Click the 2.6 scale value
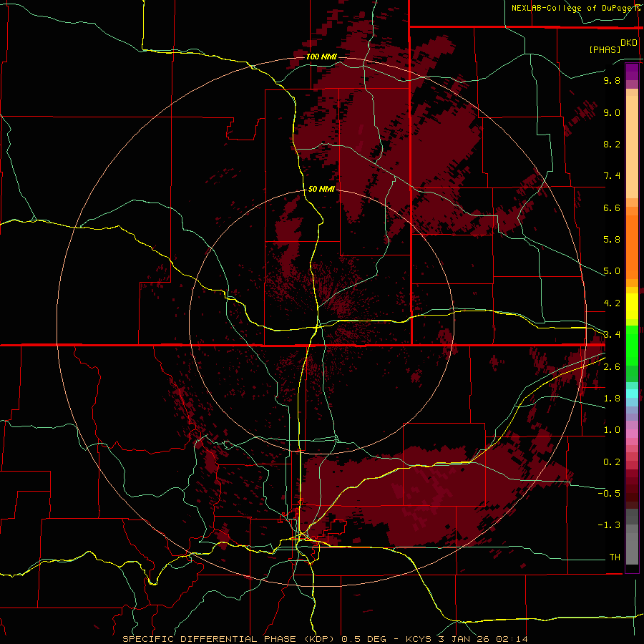Screen dimensions: 644x644 [612, 367]
